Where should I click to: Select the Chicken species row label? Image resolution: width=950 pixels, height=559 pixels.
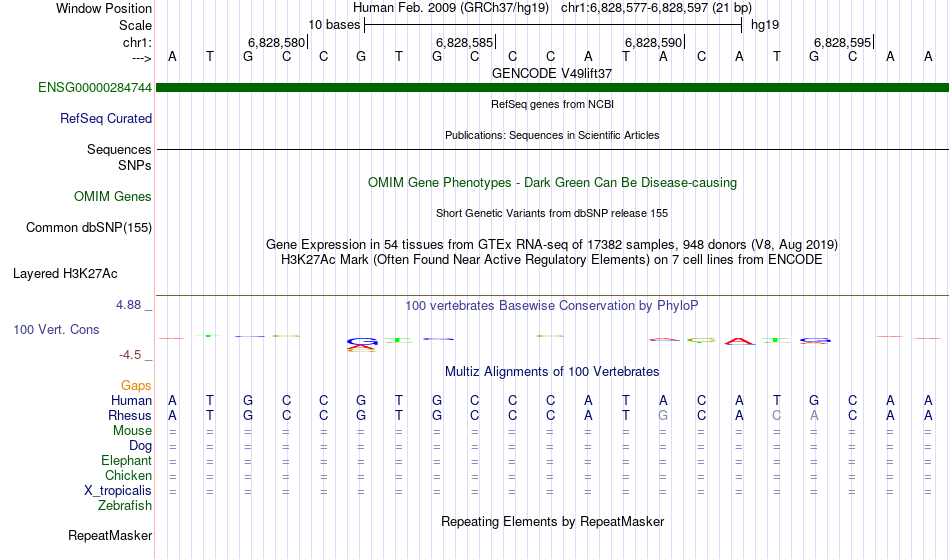click(x=128, y=476)
